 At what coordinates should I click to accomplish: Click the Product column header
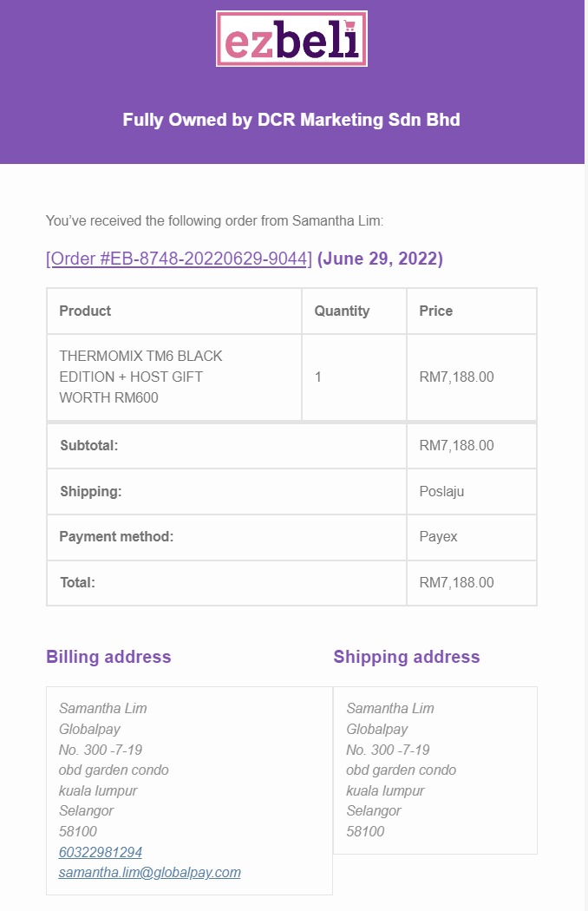tap(85, 311)
